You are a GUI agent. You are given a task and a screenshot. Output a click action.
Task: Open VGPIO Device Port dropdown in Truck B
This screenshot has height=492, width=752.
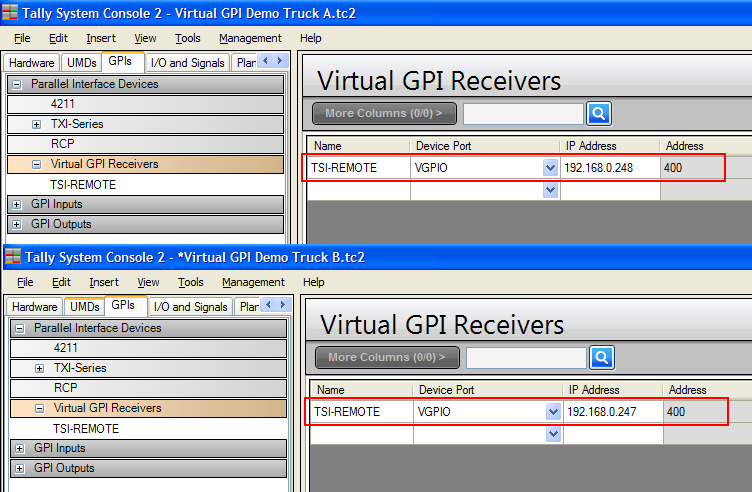click(x=553, y=412)
